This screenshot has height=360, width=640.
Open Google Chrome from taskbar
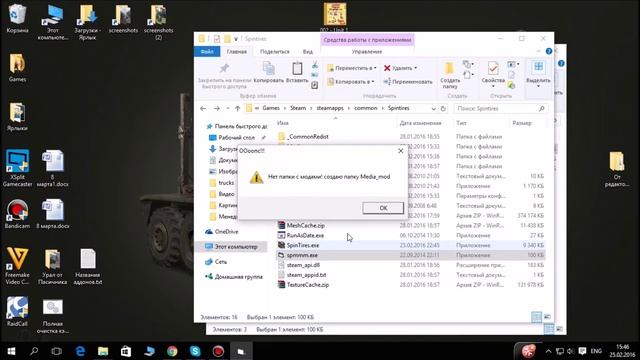coord(172,351)
